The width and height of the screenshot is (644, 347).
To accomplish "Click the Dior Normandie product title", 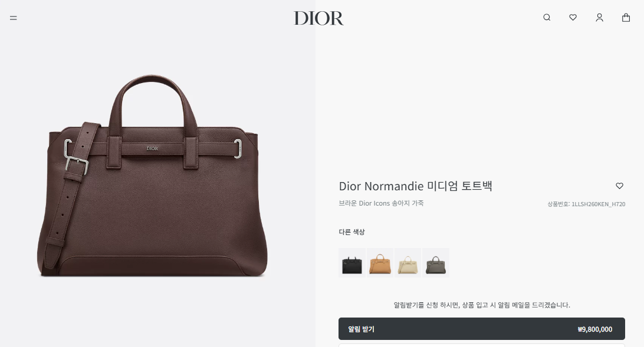I will point(415,186).
